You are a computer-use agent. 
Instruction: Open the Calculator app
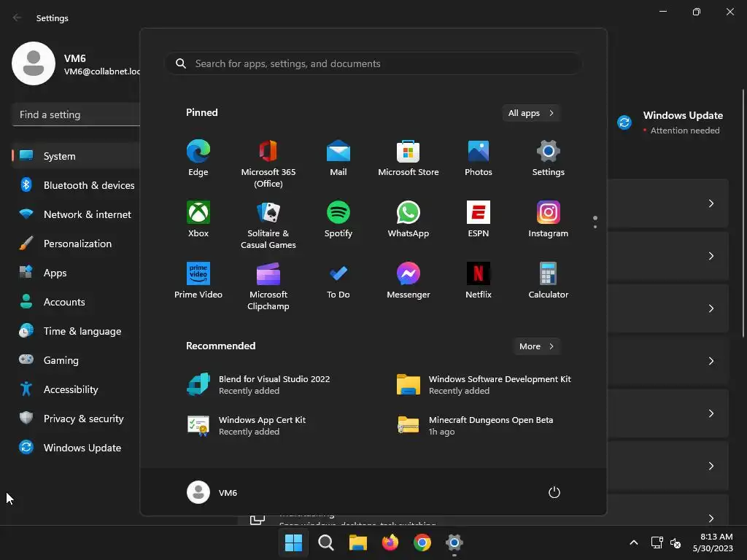coord(549,281)
